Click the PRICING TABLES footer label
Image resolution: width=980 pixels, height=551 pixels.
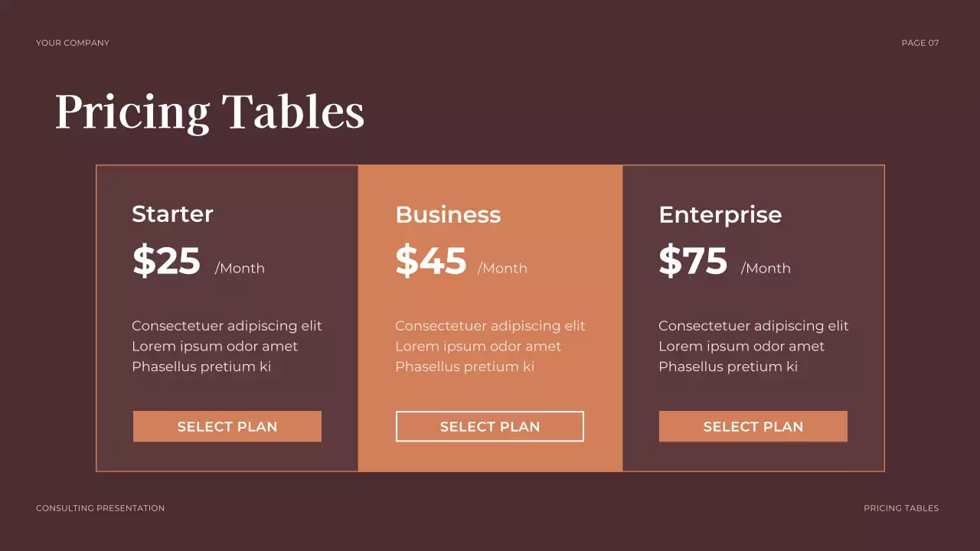901,508
